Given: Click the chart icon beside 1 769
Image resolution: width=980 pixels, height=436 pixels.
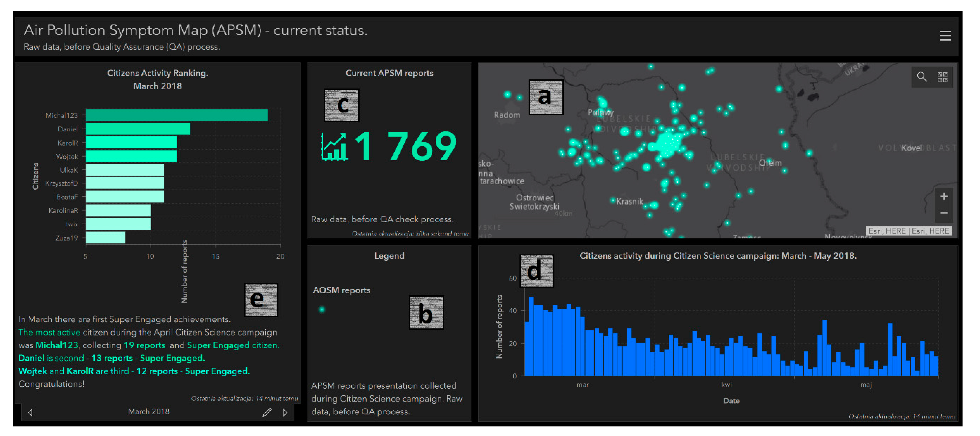Looking at the screenshot, I should click(x=334, y=147).
